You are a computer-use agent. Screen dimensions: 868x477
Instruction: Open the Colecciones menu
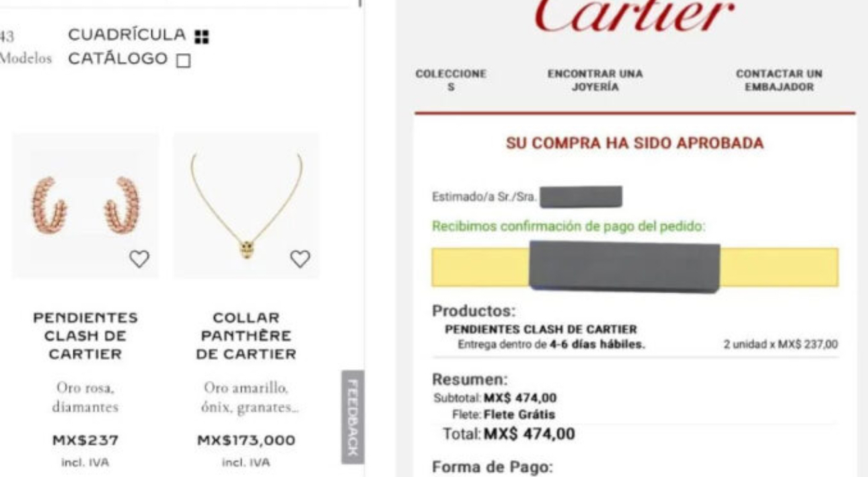(x=450, y=79)
